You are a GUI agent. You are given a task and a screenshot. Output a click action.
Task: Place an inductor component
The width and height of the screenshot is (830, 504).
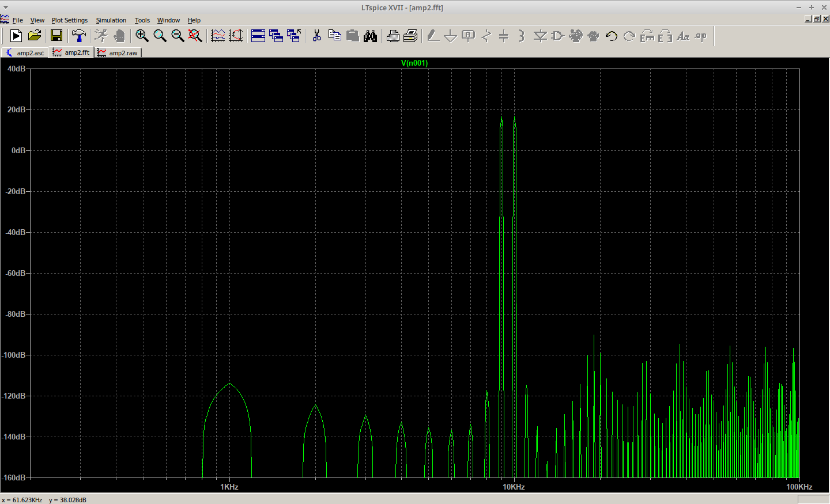522,36
